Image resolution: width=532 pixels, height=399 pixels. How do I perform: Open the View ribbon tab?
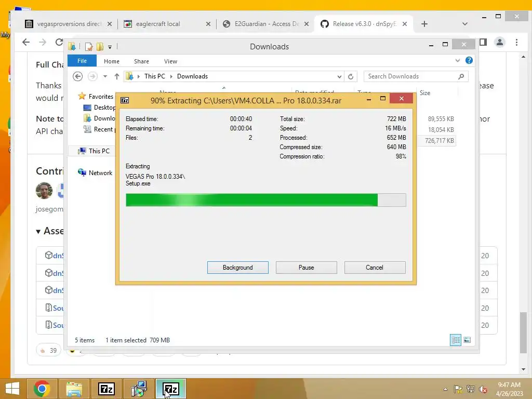pyautogui.click(x=170, y=61)
